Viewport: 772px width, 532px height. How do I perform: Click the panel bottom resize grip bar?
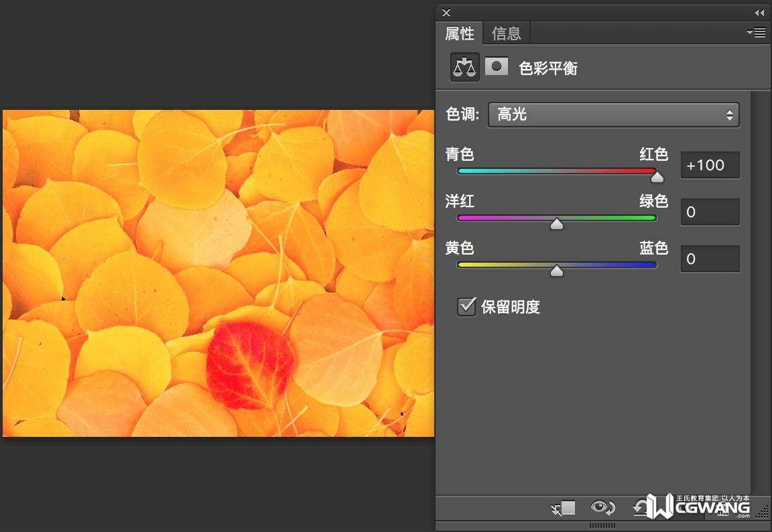602,525
